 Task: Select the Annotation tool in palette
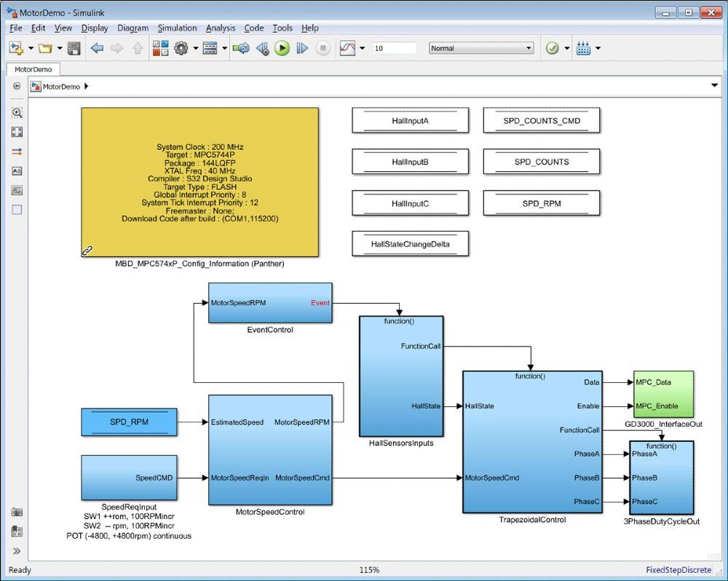[x=17, y=170]
